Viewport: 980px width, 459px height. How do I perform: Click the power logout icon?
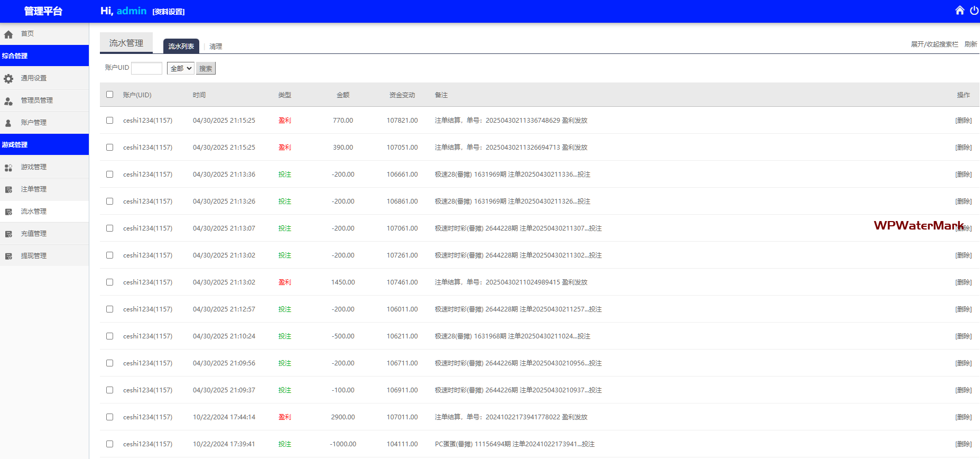tap(974, 11)
